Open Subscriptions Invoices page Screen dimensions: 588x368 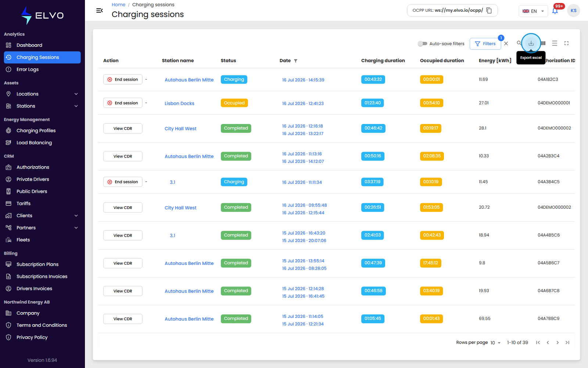coord(42,276)
